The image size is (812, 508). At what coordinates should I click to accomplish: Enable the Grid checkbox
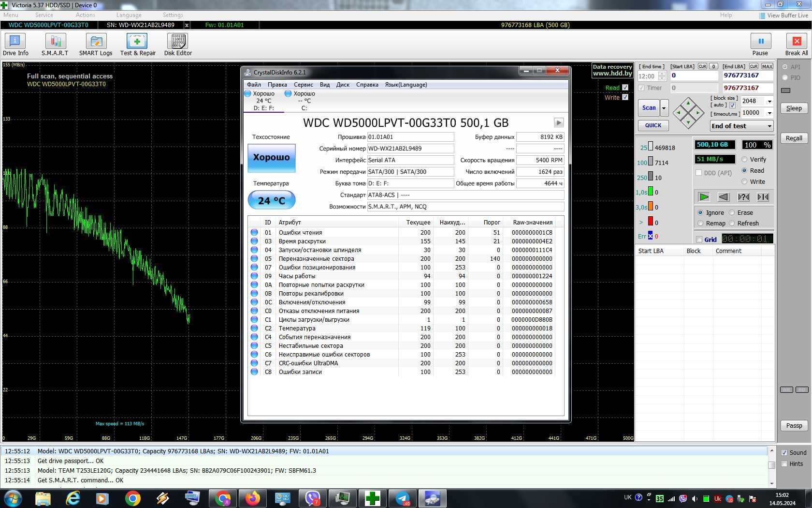click(x=699, y=239)
